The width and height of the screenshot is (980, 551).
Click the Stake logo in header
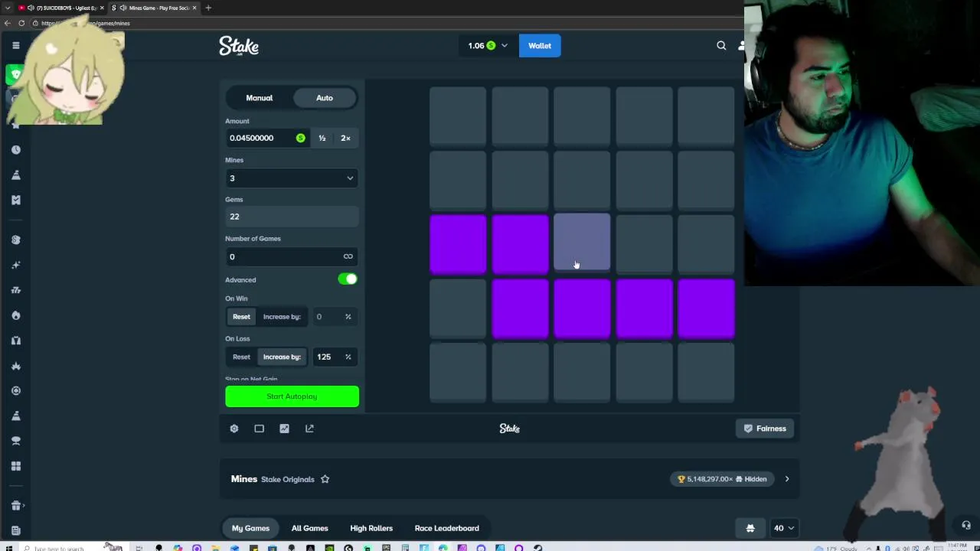(x=239, y=46)
